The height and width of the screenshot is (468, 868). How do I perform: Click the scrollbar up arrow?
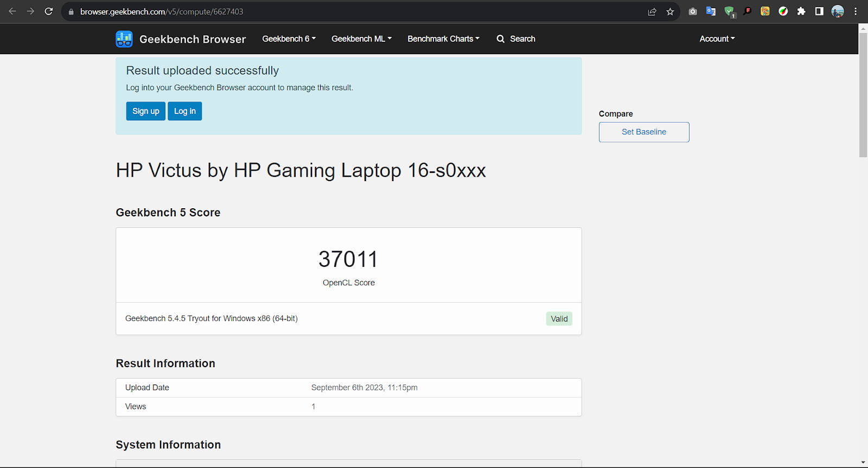863,28
